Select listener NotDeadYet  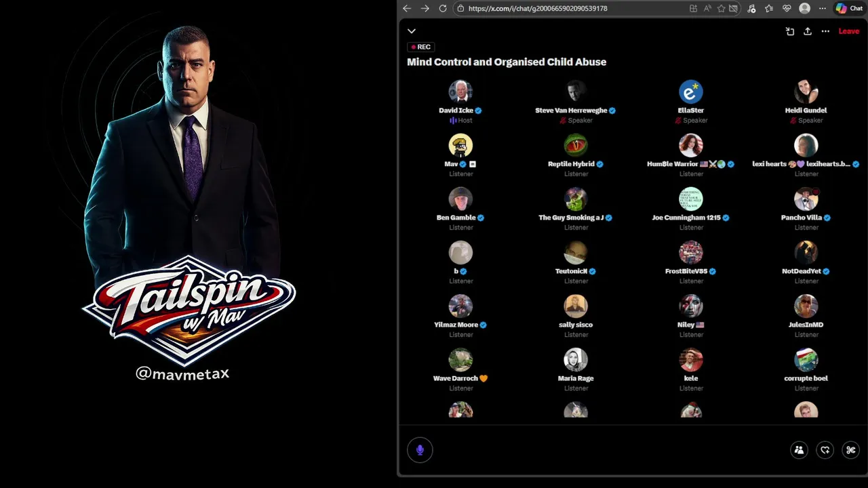pyautogui.click(x=806, y=262)
